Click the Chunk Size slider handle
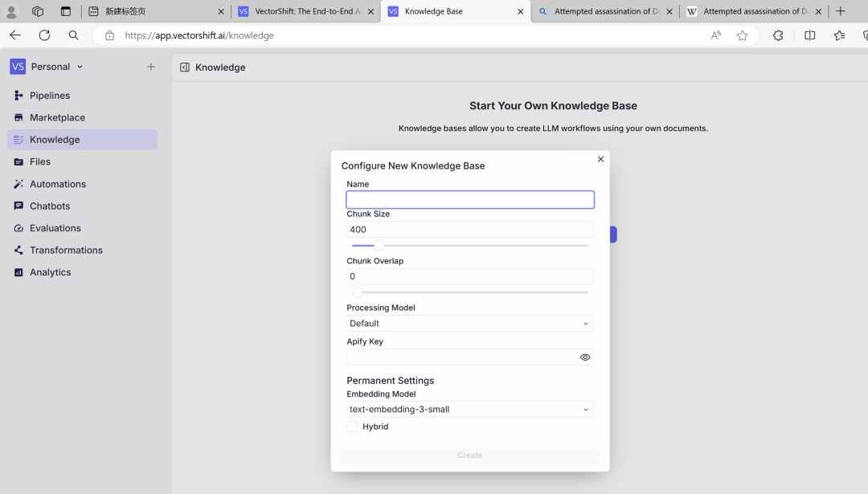This screenshot has height=494, width=868. [379, 246]
